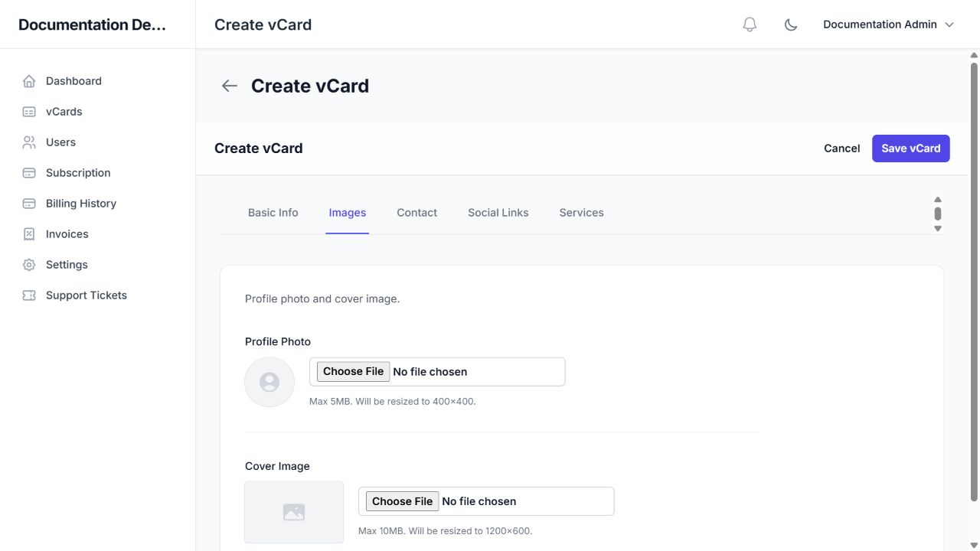Click the tab strip scroll up arrow
This screenshot has height=551, width=980.
[x=938, y=200]
